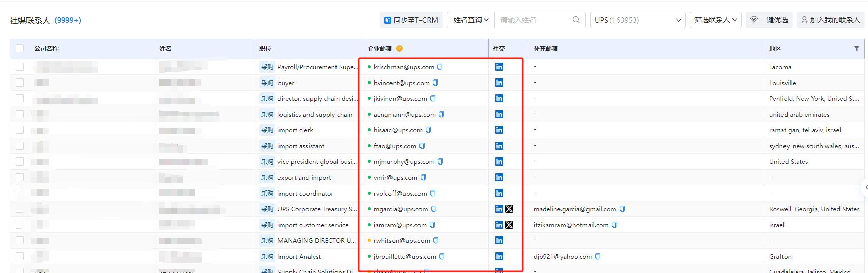
Task: Expand the UPS (163953) company dropdown
Action: (637, 20)
